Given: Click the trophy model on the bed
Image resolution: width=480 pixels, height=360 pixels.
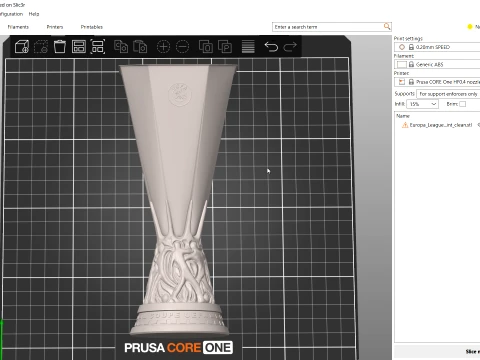Looking at the screenshot, I should [x=178, y=200].
